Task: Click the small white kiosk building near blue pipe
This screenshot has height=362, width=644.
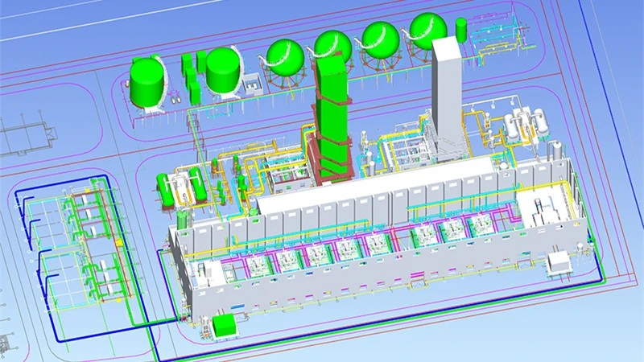Action: 559,264
